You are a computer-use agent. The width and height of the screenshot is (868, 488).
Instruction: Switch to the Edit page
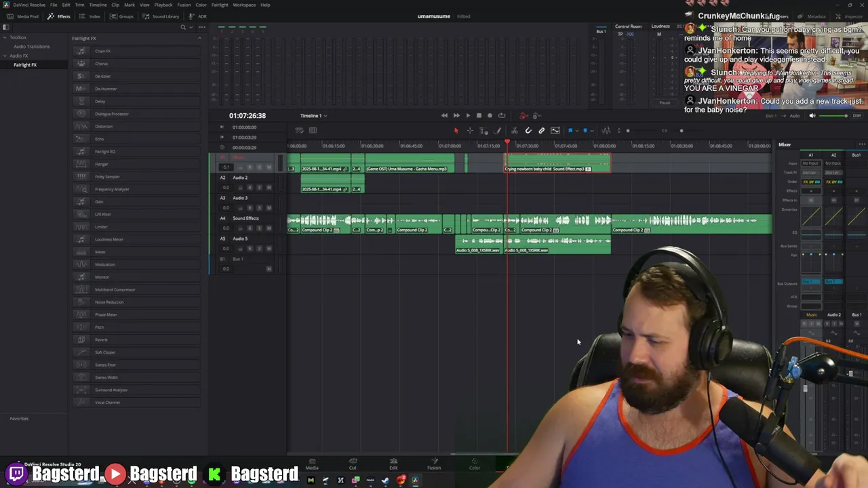pos(393,464)
